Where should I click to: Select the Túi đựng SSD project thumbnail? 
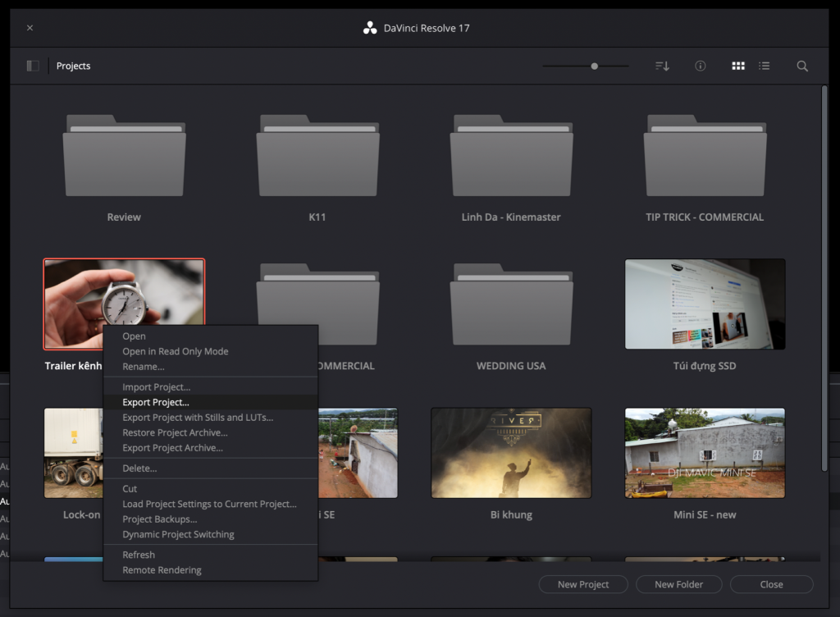[x=705, y=304]
